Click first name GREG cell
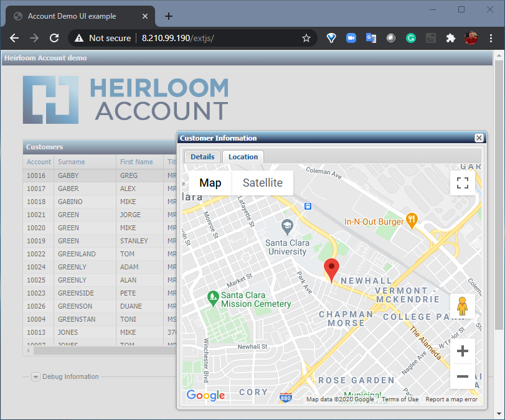The height and width of the screenshot is (420, 505). point(139,175)
